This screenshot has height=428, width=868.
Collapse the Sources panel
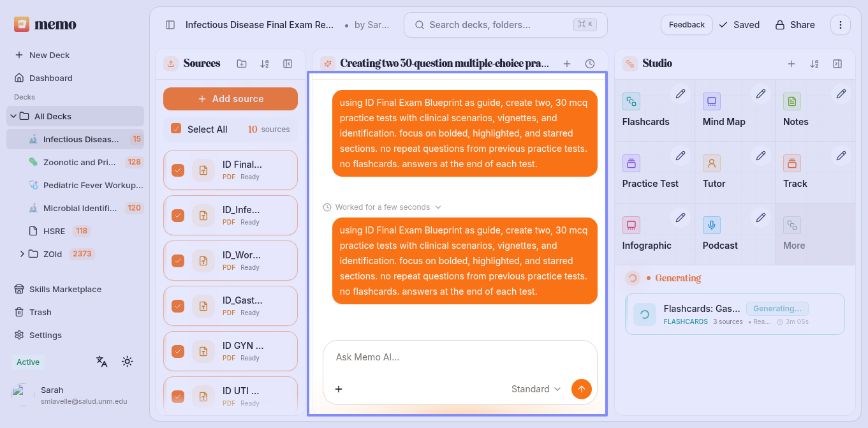(x=288, y=64)
